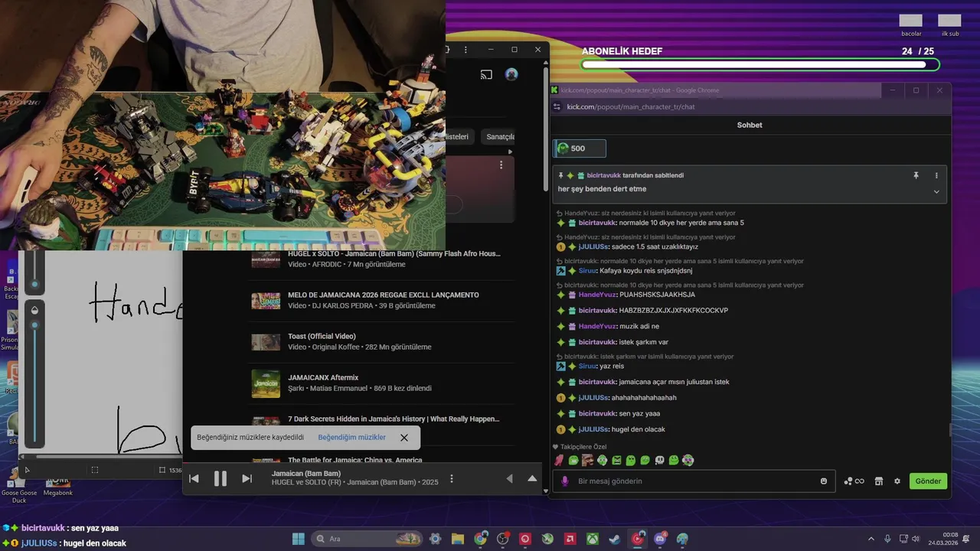
Task: Click the MELO DE JAMAICANA thumbnail
Action: pos(266,301)
